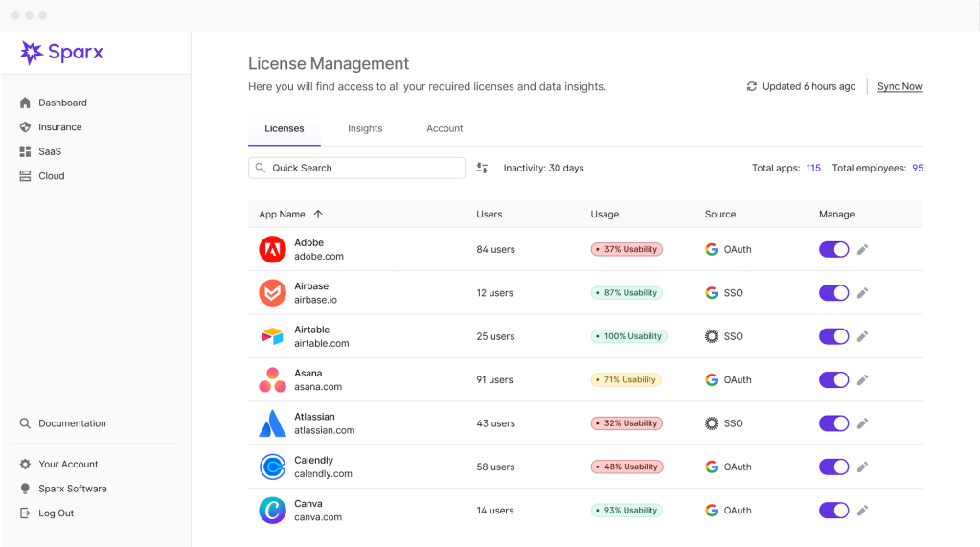Click the Cloud server icon
This screenshot has width=980, height=547.
tap(25, 176)
